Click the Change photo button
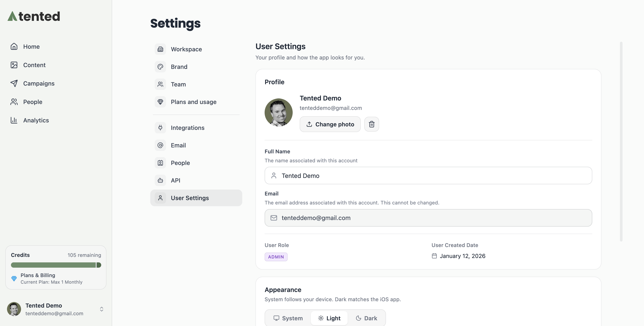Viewport: 644px width, 326px height. (x=330, y=124)
